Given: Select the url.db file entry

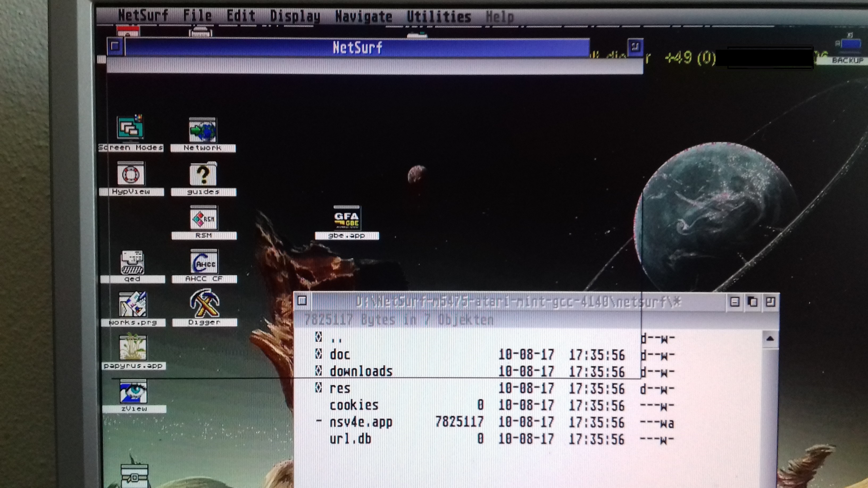Looking at the screenshot, I should (350, 439).
